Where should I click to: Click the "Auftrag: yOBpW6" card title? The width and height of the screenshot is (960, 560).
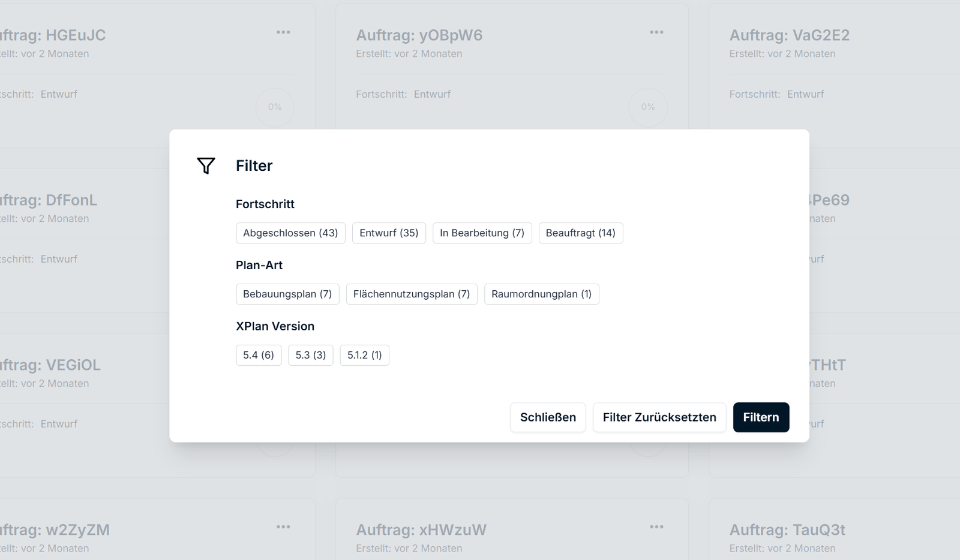pos(419,35)
